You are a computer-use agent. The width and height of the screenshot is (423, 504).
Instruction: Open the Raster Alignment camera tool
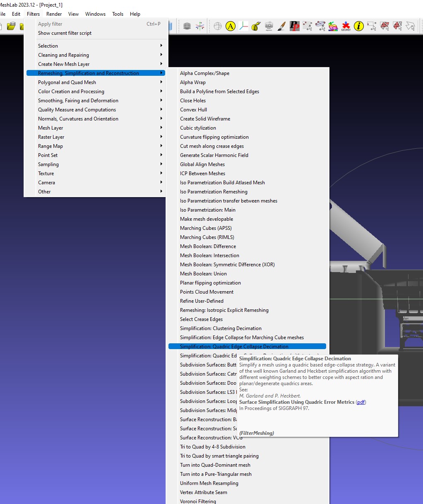269,27
